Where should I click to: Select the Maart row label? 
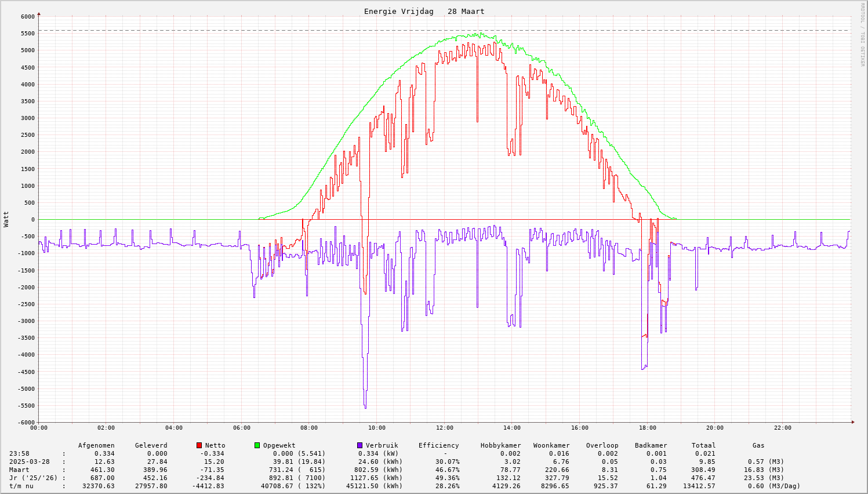coord(19,470)
